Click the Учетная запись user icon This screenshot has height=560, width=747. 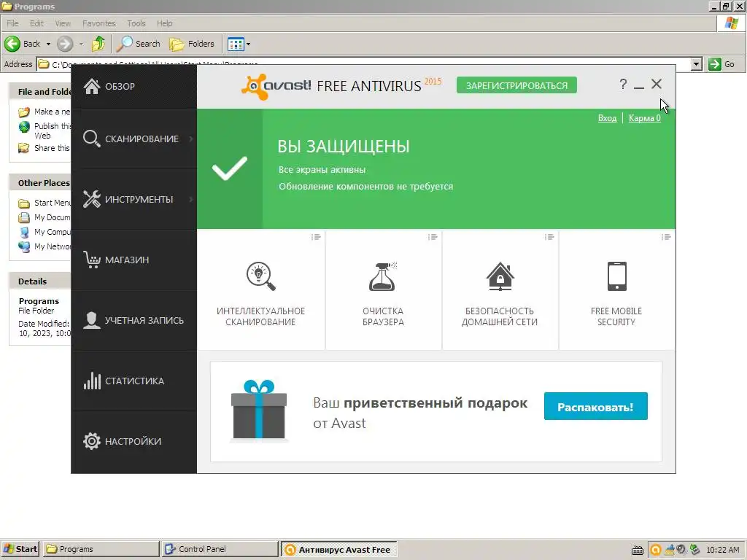(91, 320)
